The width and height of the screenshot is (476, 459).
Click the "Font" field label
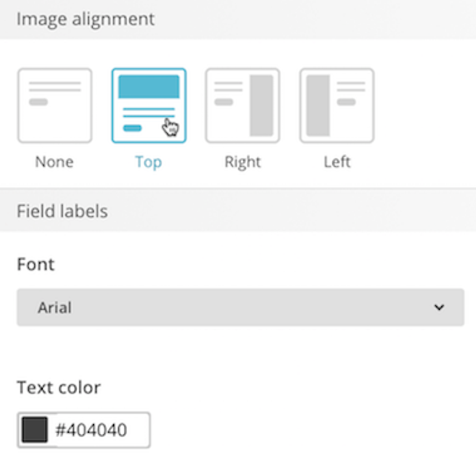click(36, 265)
